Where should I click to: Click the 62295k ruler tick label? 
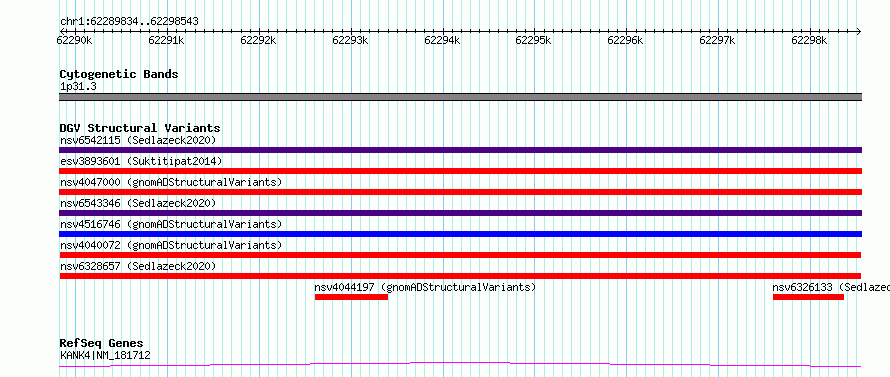point(534,40)
